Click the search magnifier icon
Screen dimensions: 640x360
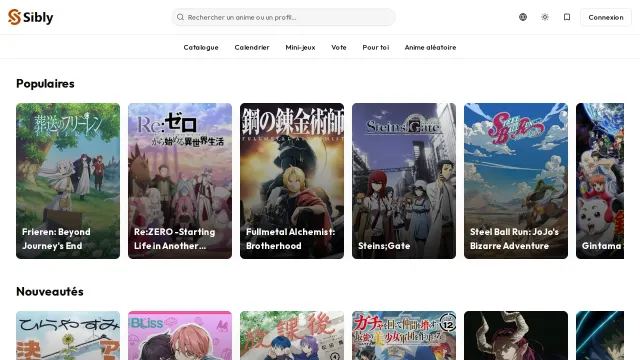180,17
